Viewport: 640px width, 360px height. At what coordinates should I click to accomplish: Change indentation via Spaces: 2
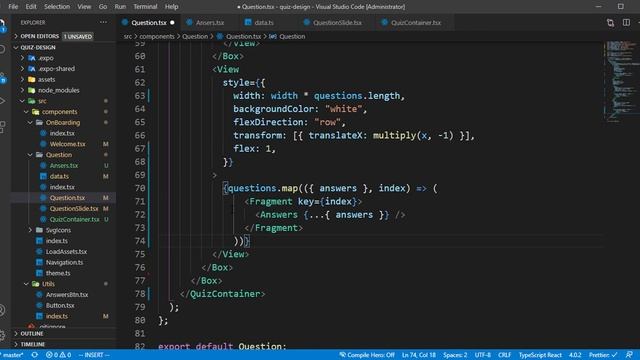pyautogui.click(x=455, y=355)
